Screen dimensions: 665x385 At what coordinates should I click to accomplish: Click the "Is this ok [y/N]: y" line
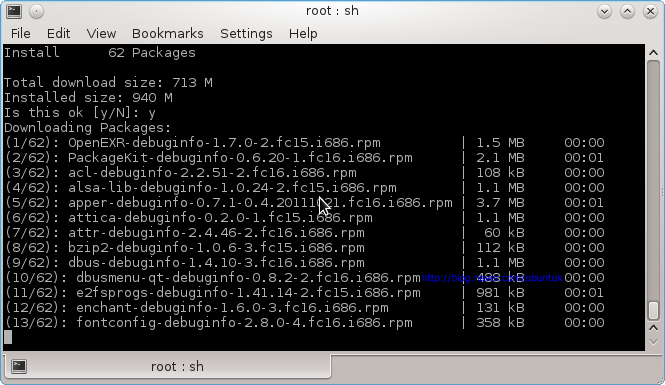pos(80,113)
